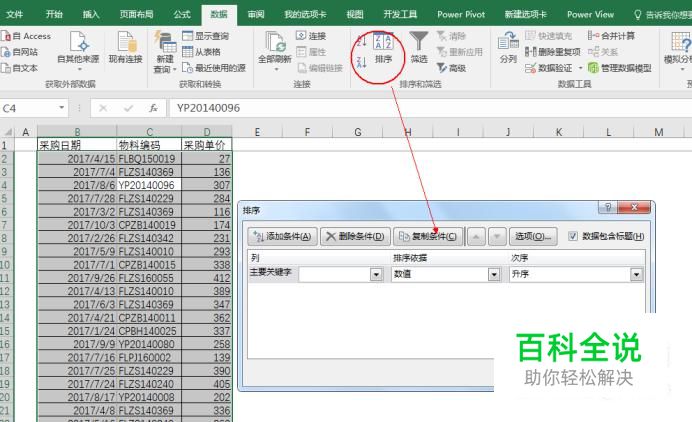The image size is (692, 422).
Task: Click 删除条件 delete condition button
Action: coord(355,237)
